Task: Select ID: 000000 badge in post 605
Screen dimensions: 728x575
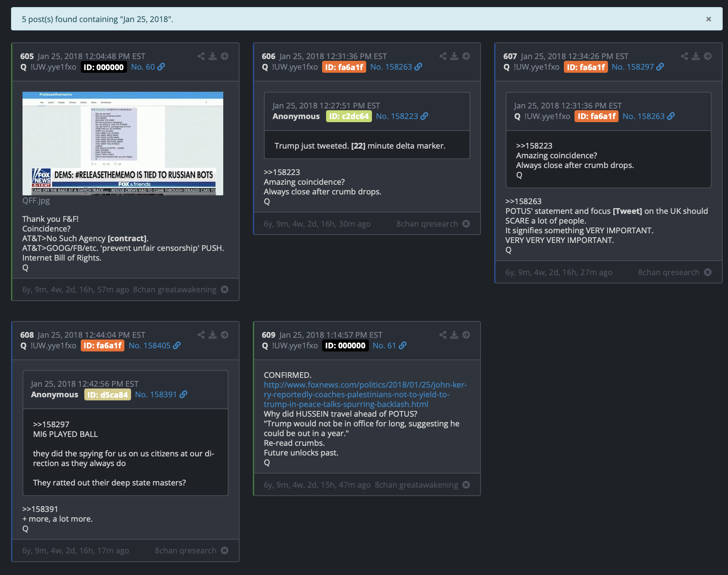Action: pyautogui.click(x=104, y=67)
